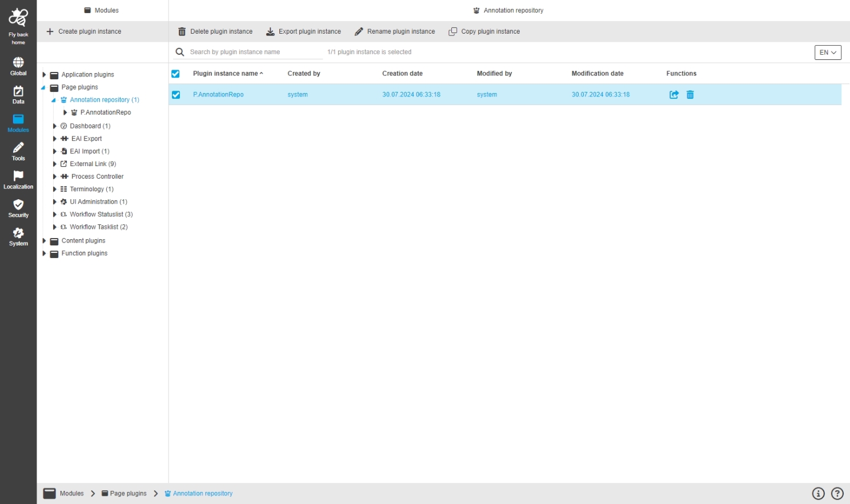Click the trash icon in P.AnnotationRepo row
Viewport: 850px width, 504px height.
click(690, 95)
